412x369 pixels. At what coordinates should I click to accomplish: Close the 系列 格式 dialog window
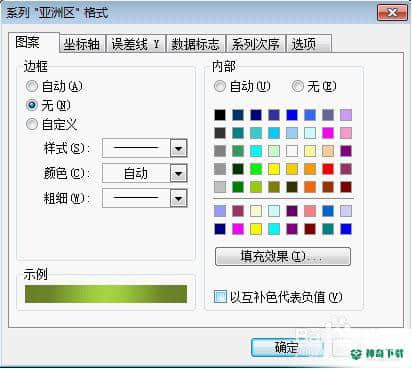[392, 13]
